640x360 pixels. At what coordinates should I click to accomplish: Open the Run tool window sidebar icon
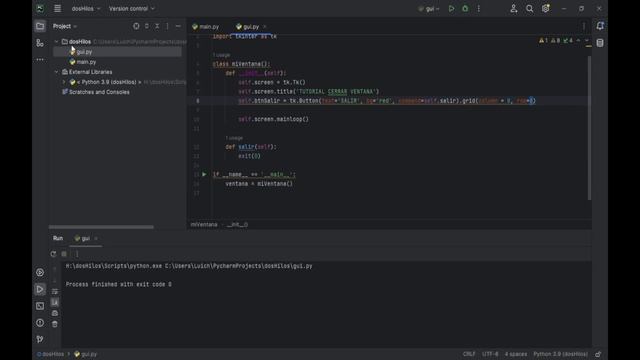click(40, 289)
